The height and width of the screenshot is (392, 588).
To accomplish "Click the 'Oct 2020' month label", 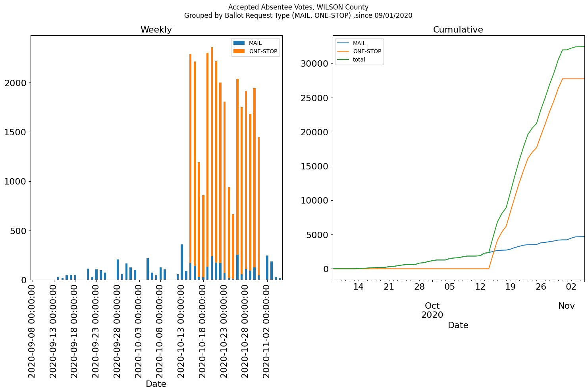I will pyautogui.click(x=432, y=310).
